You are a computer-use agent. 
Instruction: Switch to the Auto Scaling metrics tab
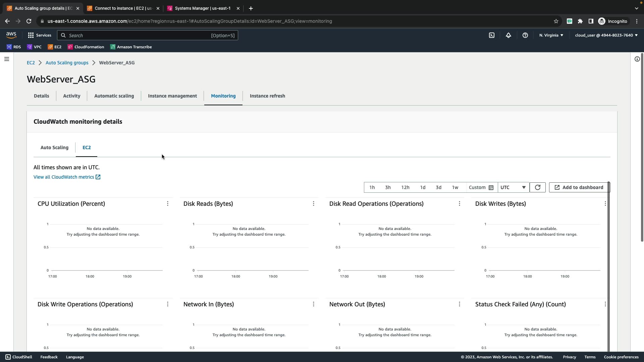coord(54,147)
